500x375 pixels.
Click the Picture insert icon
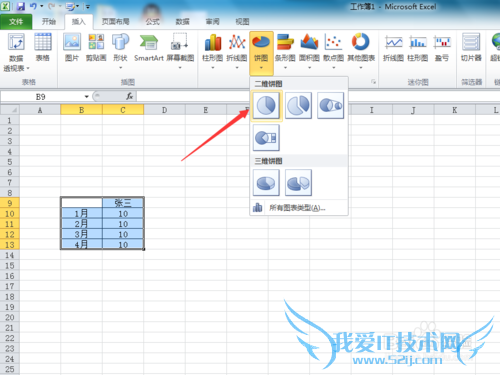tap(72, 43)
